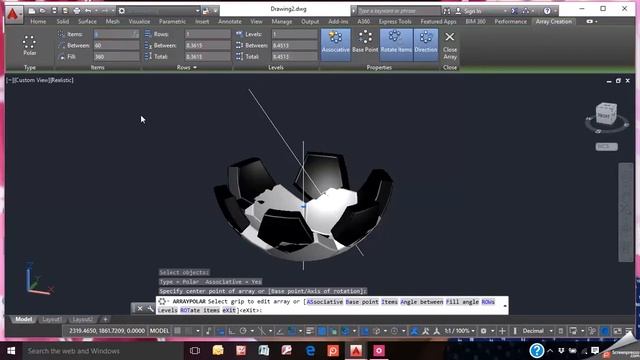Click the Fill angle field showing 360
Screen dimensions: 640x360
click(116, 57)
